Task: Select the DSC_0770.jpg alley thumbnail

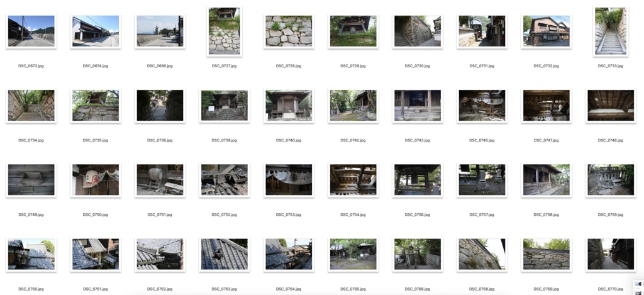Action: [x=611, y=254]
